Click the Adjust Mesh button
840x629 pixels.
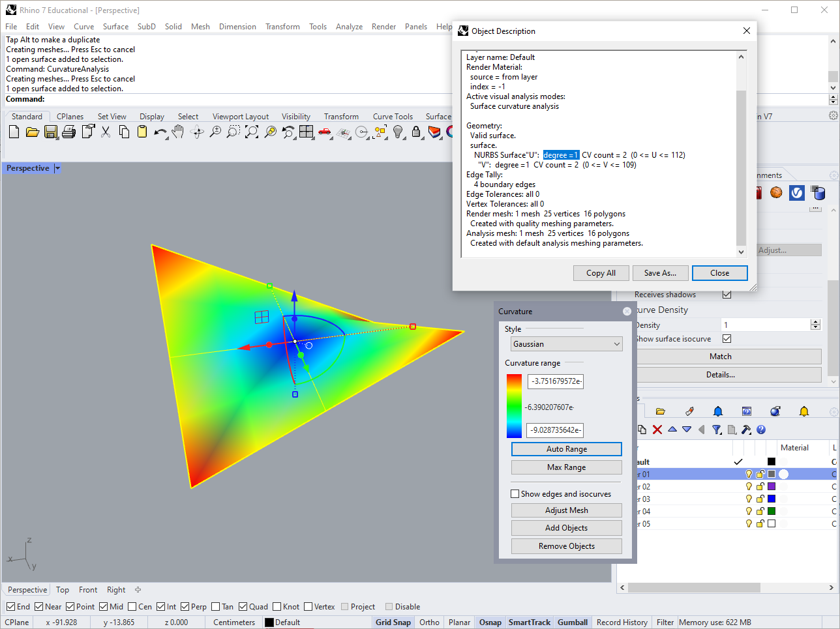click(567, 510)
